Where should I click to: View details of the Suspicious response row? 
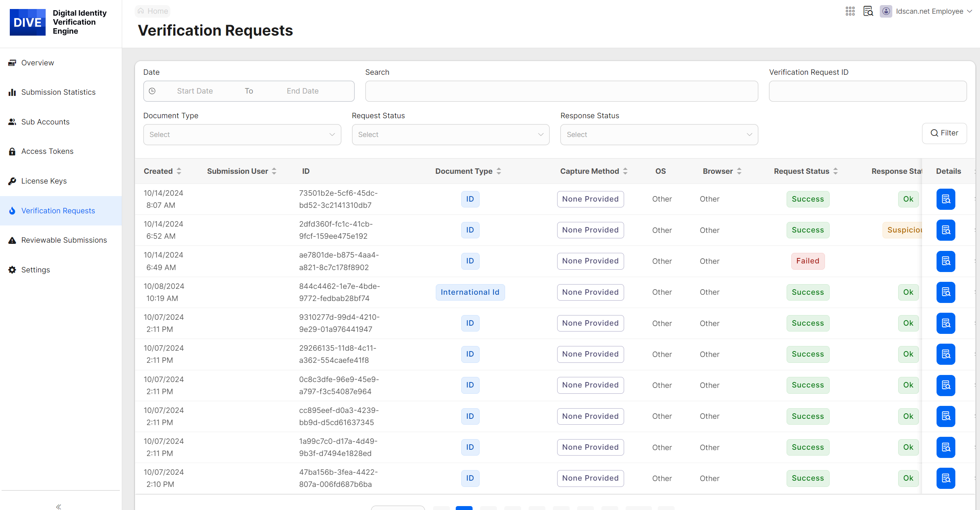[945, 230]
